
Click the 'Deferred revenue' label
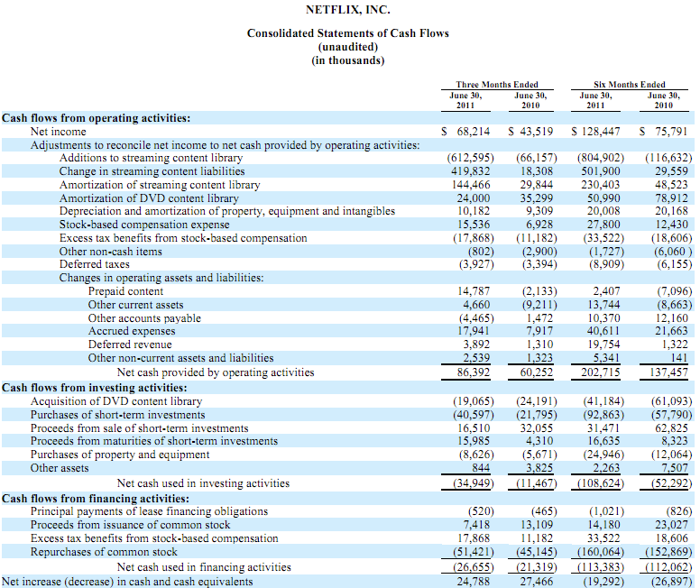coord(130,345)
